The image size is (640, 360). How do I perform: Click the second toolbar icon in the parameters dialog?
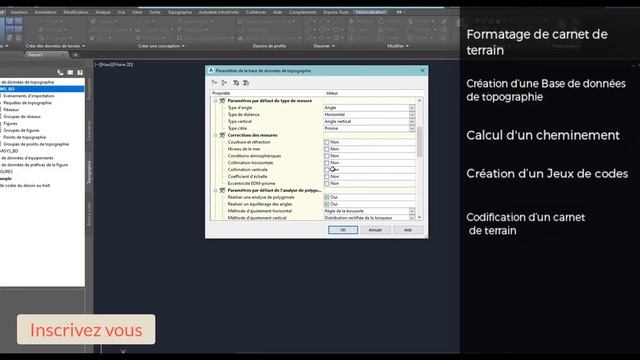point(224,83)
